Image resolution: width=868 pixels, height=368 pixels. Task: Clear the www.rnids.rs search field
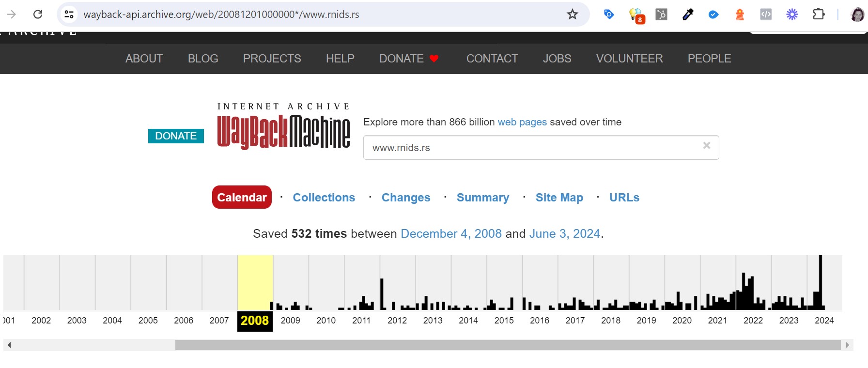[706, 146]
